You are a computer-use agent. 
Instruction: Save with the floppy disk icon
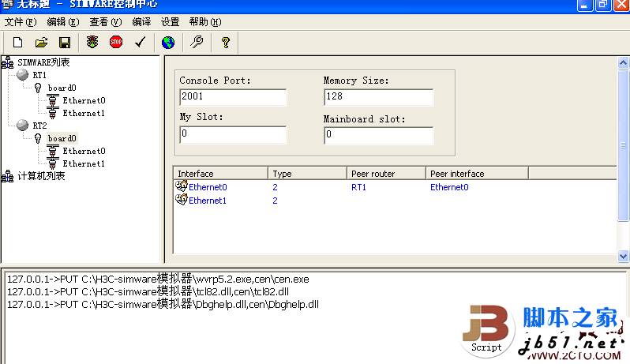[x=64, y=42]
